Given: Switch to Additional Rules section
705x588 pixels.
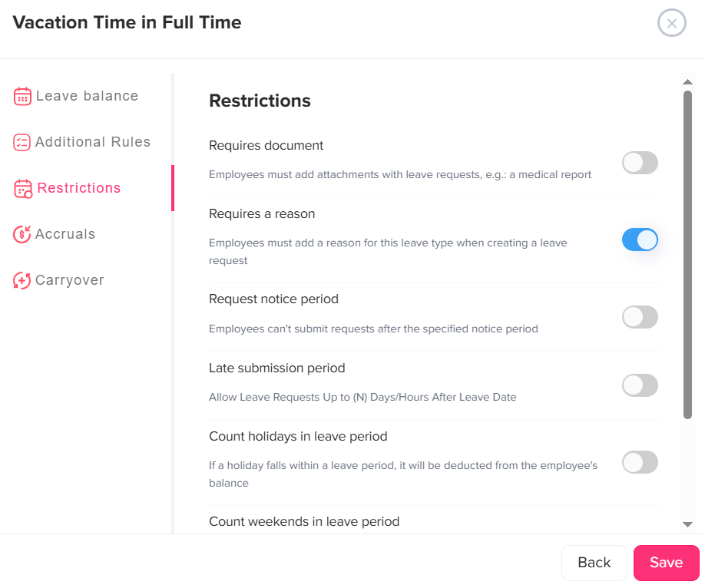Looking at the screenshot, I should point(92,142).
